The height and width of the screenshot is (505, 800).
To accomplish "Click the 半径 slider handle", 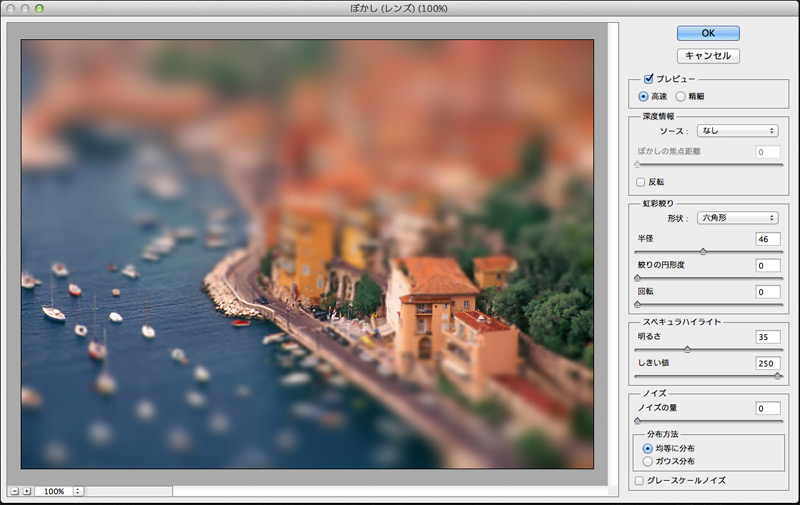I will [x=702, y=252].
